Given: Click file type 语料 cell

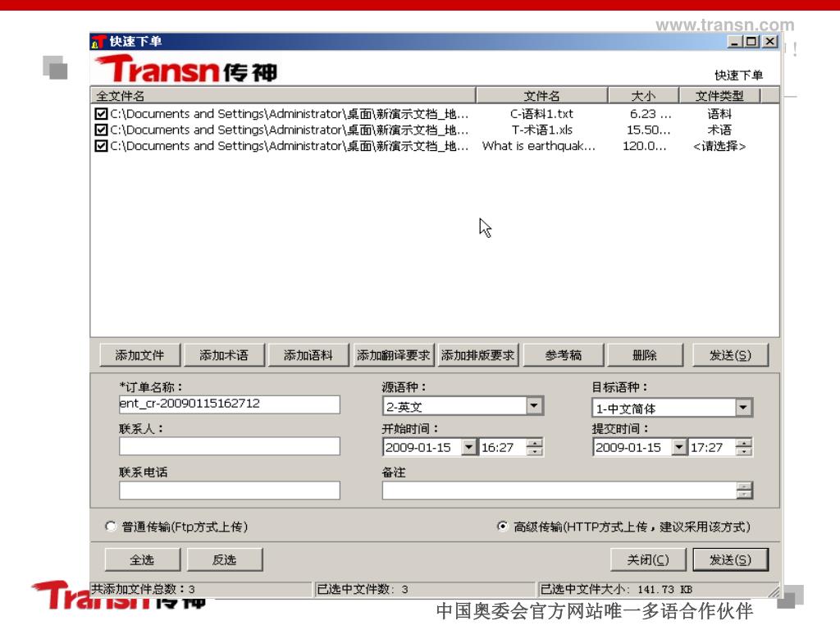Looking at the screenshot, I should (x=719, y=114).
